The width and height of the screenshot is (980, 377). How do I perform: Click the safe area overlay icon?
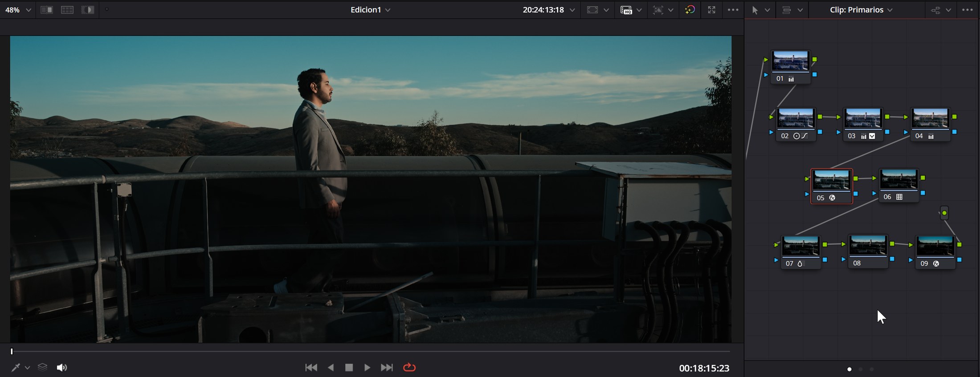(592, 10)
